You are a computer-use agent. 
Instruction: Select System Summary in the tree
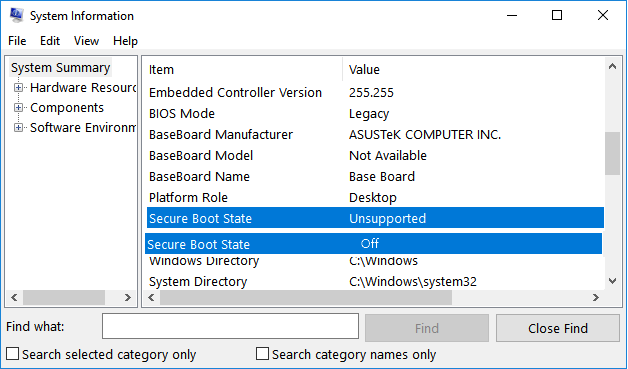[x=60, y=68]
